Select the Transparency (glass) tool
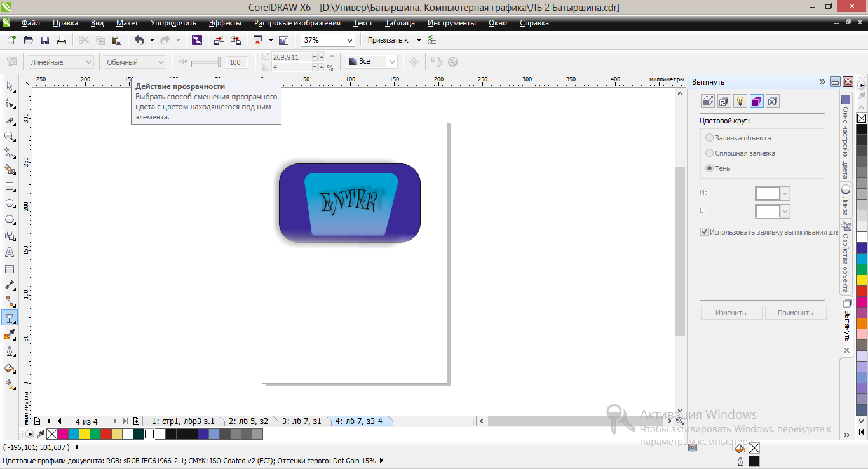 click(x=10, y=318)
